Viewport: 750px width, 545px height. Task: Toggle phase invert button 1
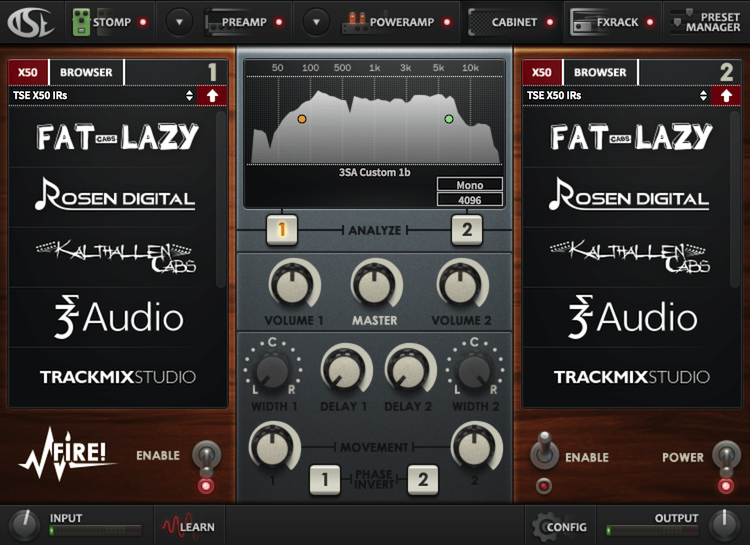click(x=325, y=479)
